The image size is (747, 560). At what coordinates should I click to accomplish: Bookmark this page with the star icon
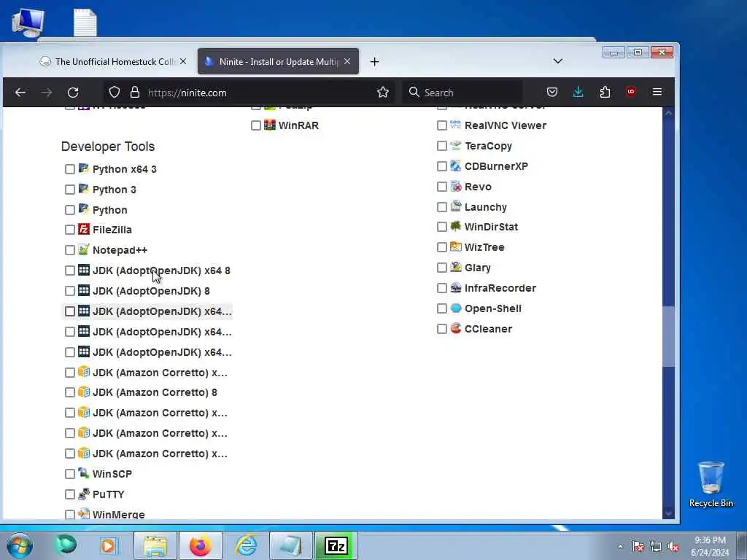382,93
